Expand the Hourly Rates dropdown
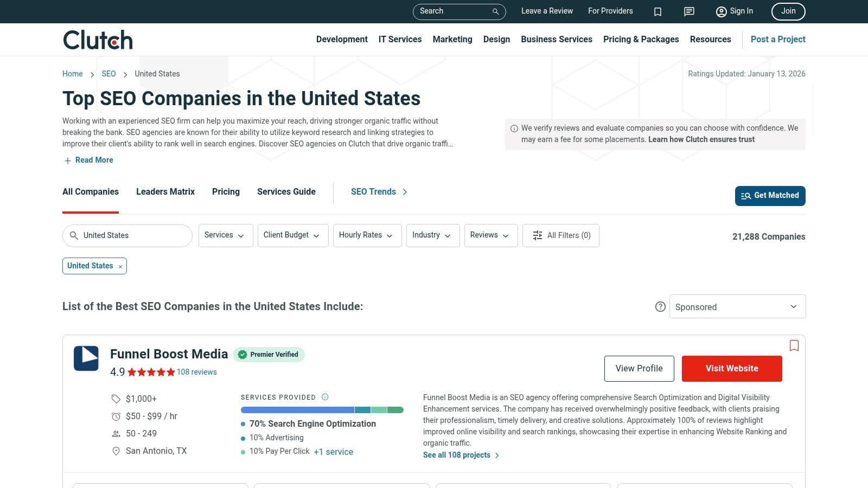 (x=367, y=235)
